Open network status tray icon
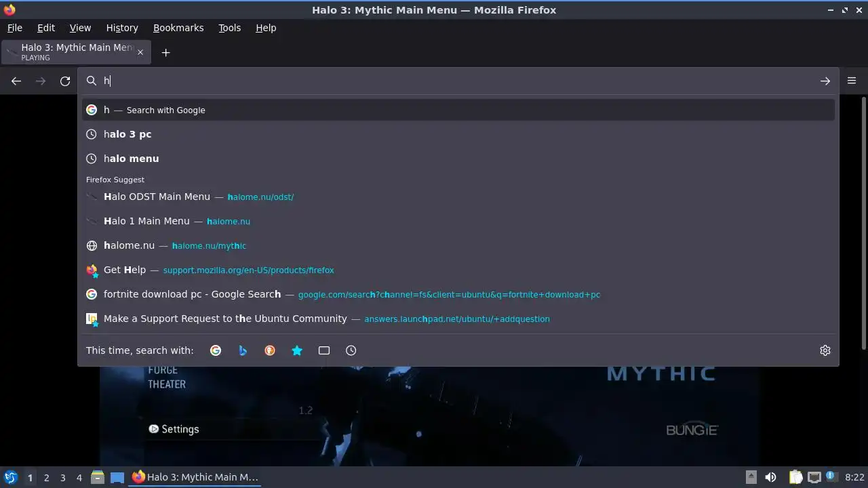This screenshot has height=488, width=868. pyautogui.click(x=814, y=477)
